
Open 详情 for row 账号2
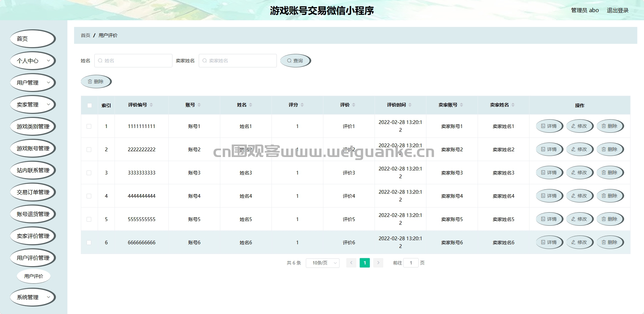coord(549,149)
